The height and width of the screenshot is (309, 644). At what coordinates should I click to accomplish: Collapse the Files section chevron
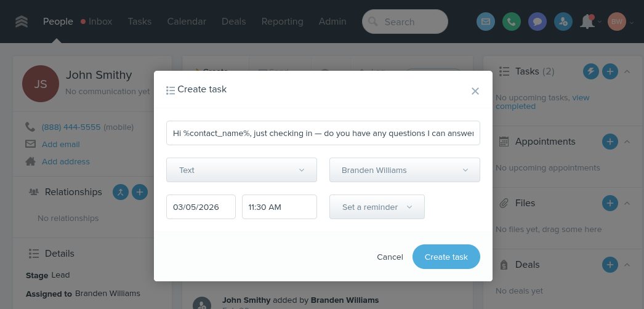[627, 203]
